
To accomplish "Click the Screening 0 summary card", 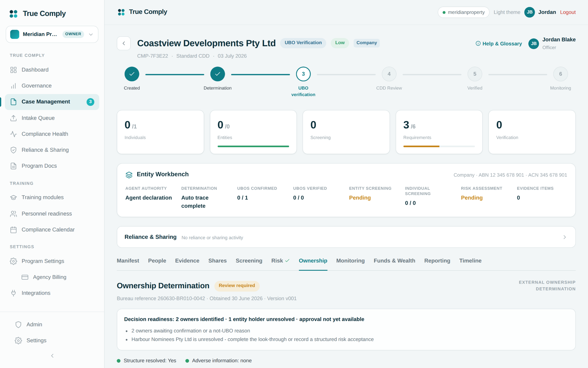I will pyautogui.click(x=346, y=132).
